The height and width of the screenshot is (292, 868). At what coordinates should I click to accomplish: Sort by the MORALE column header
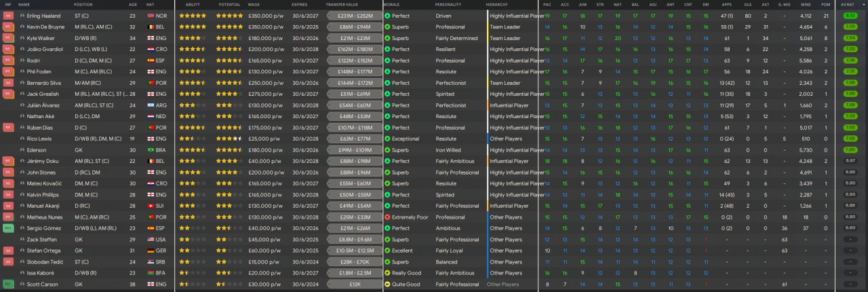coord(391,4)
